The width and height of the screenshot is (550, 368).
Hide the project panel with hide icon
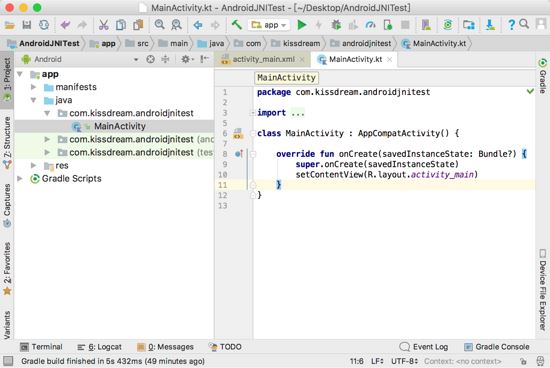(204, 59)
